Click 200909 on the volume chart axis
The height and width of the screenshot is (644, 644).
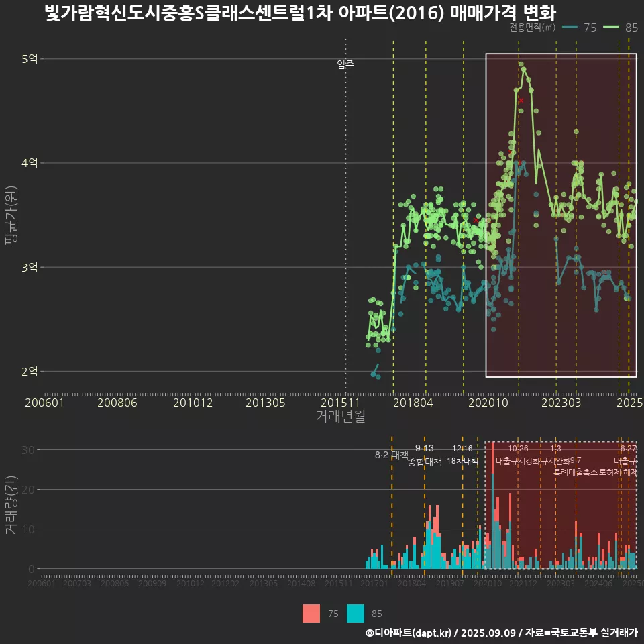tap(152, 583)
